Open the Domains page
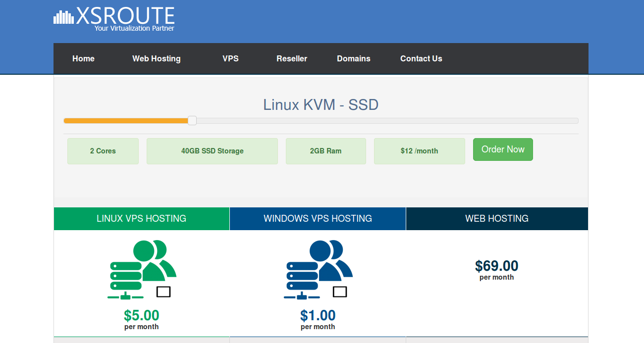Image resolution: width=644 pixels, height=343 pixels. coord(354,58)
